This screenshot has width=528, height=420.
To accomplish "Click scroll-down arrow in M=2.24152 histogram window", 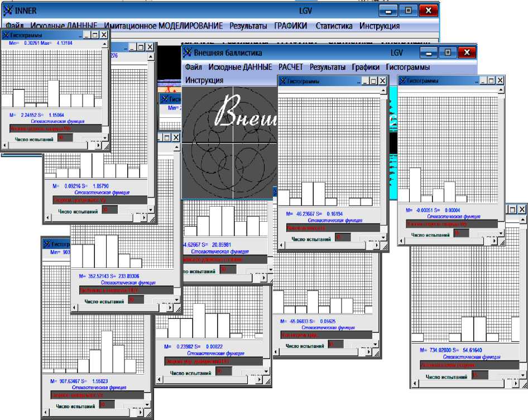I will [105, 137].
